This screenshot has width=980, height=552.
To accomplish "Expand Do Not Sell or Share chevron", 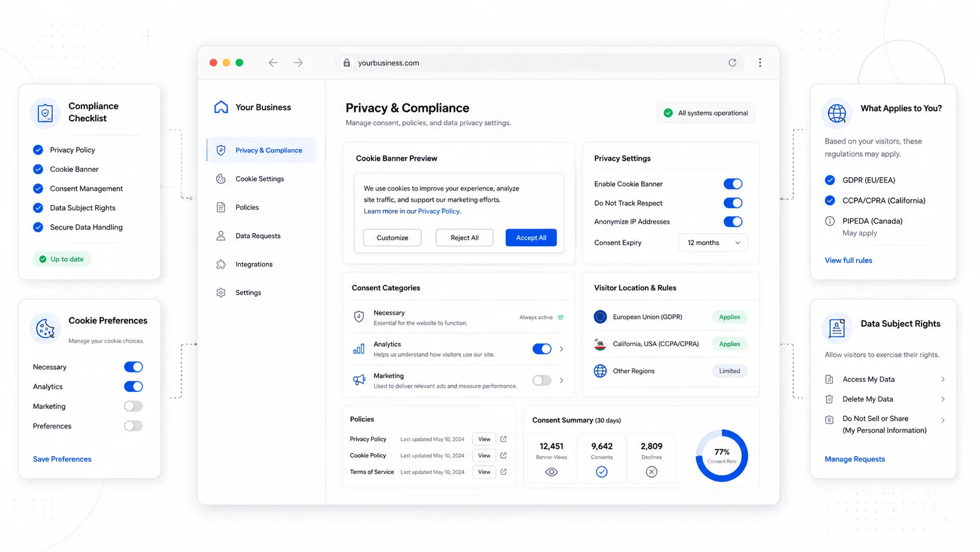I will (943, 420).
